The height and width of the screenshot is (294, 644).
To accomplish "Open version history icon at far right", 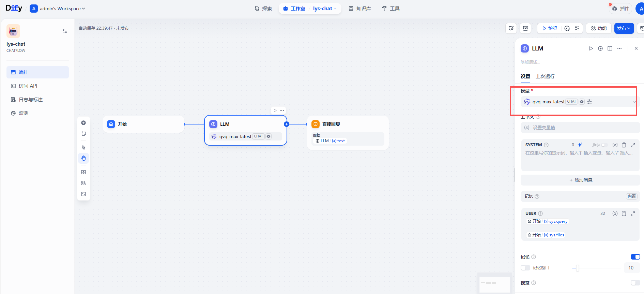I will pos(641,28).
